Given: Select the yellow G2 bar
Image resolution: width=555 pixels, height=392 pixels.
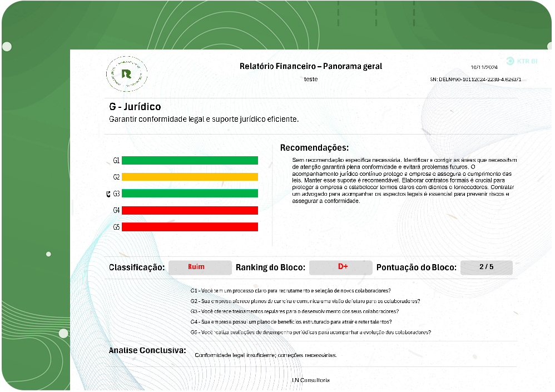Looking at the screenshot, I should point(190,177).
